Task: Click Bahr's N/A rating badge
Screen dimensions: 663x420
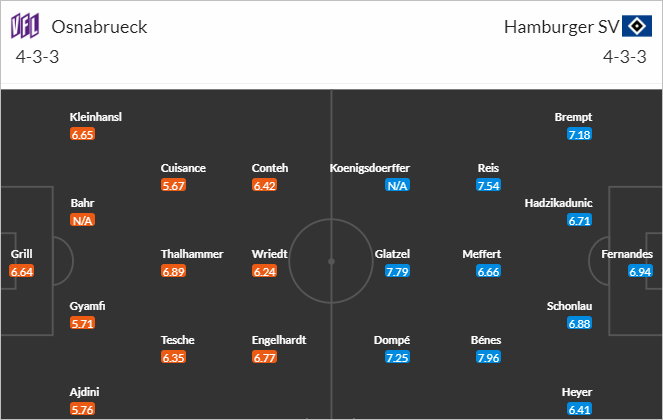Action: (82, 220)
